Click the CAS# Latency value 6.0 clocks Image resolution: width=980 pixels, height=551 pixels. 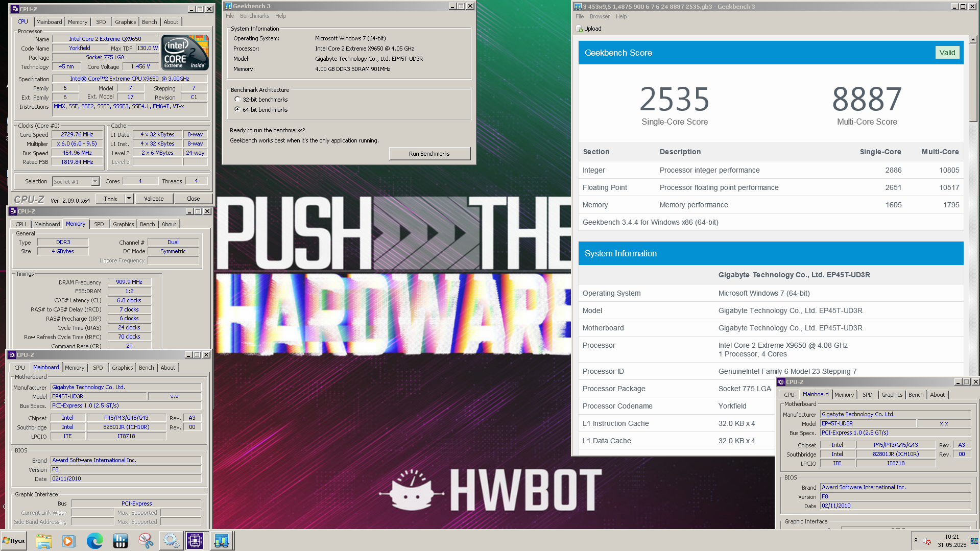tap(129, 300)
